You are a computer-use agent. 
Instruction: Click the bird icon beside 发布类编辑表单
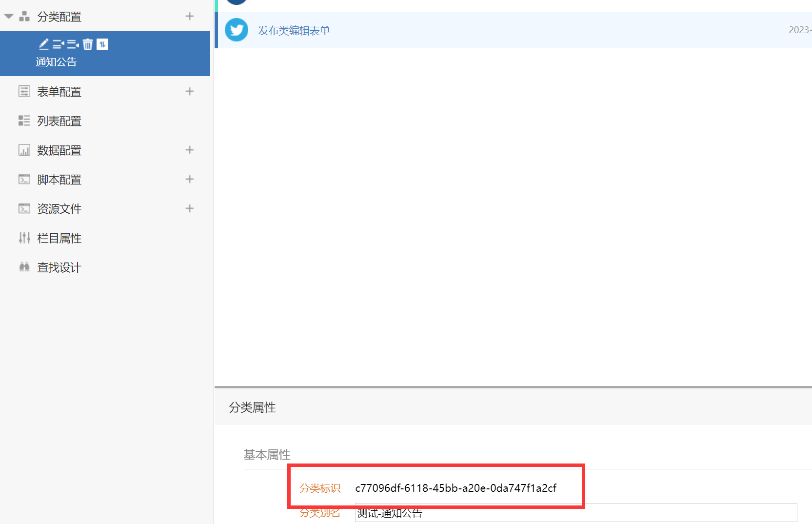coord(237,30)
